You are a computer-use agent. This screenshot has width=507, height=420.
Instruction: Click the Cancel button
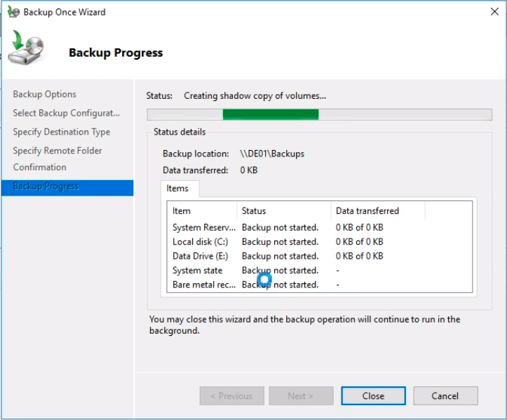point(445,395)
